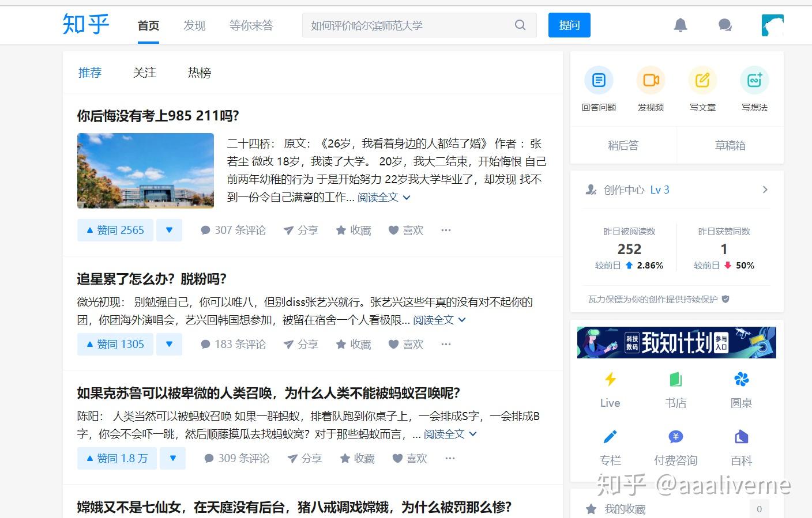The image size is (812, 518).
Task: Expand 阅读全文 on the first answer
Action: point(378,197)
